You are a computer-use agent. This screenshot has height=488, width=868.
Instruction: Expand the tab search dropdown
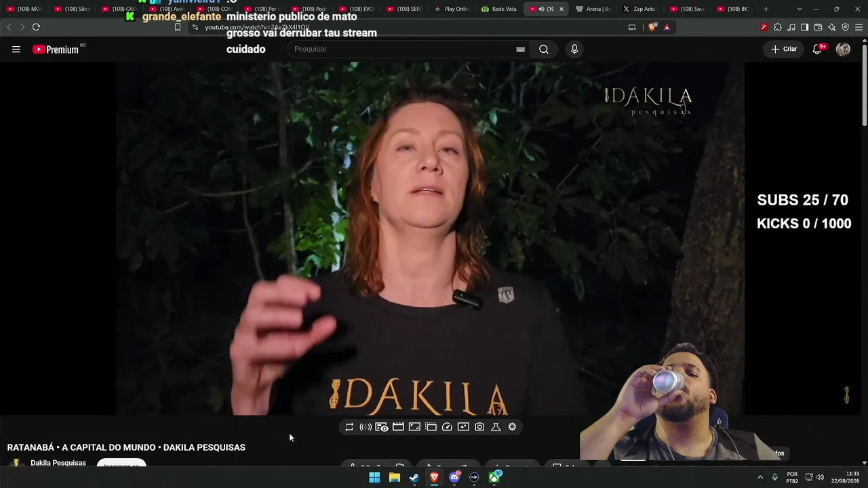(800, 9)
